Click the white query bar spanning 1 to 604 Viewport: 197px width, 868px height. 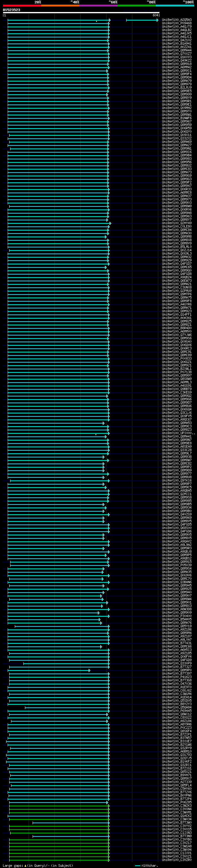point(81,13)
